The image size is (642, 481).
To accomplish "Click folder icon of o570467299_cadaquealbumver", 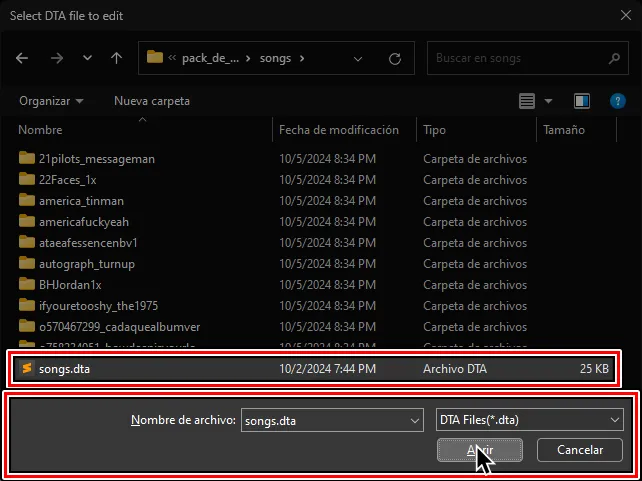I will click(27, 326).
